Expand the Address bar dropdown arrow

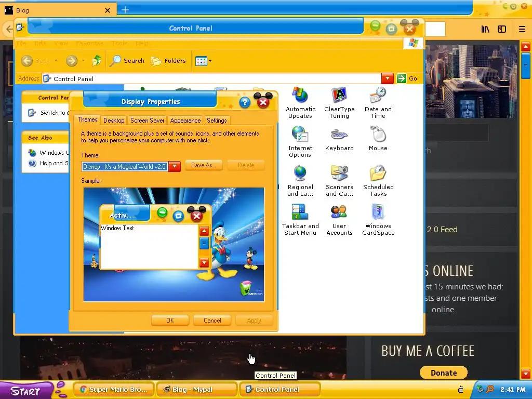[388, 79]
